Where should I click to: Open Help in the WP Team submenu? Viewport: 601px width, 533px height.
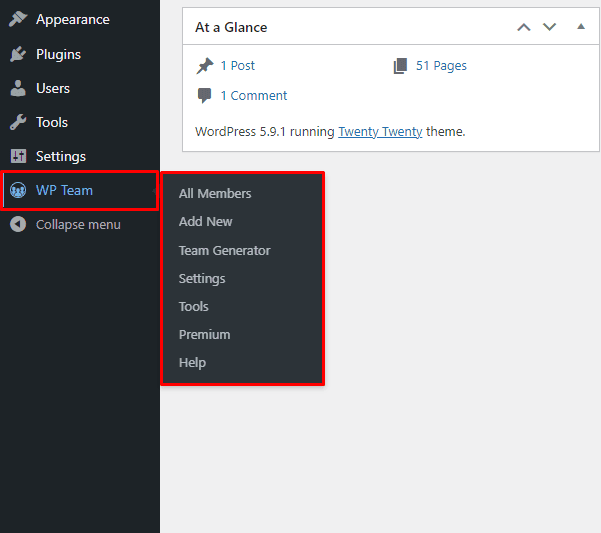[192, 362]
